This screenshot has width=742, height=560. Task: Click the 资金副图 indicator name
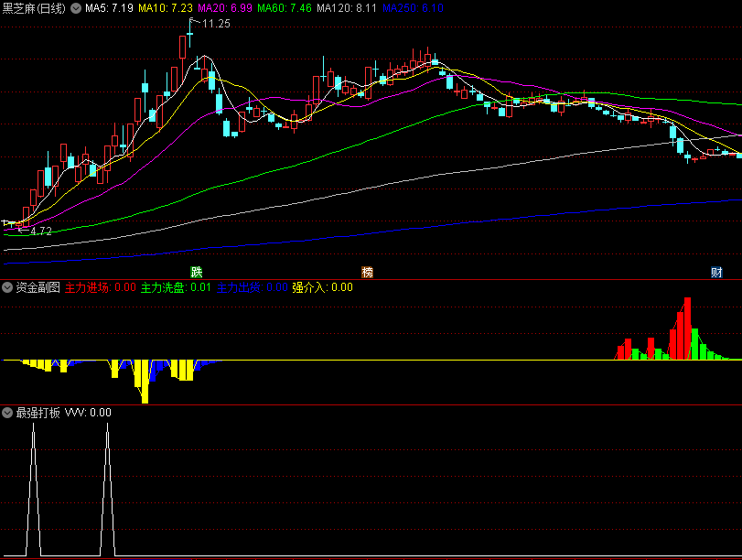click(38, 287)
